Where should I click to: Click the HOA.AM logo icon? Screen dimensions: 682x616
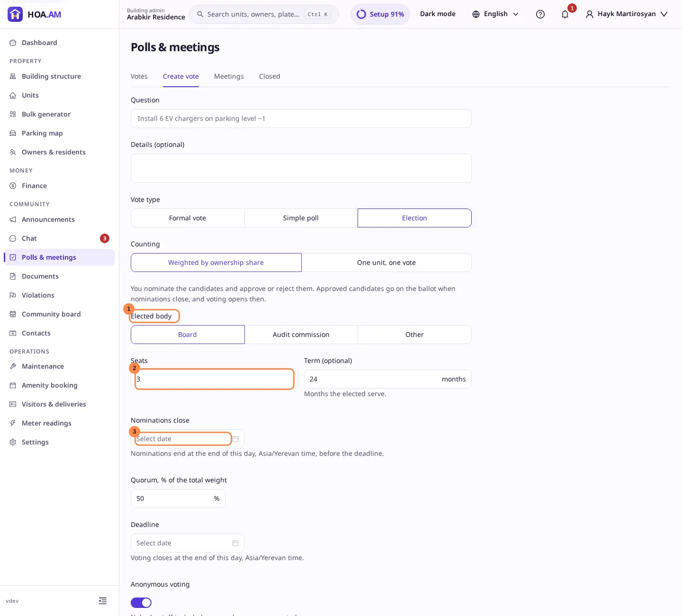pyautogui.click(x=15, y=14)
